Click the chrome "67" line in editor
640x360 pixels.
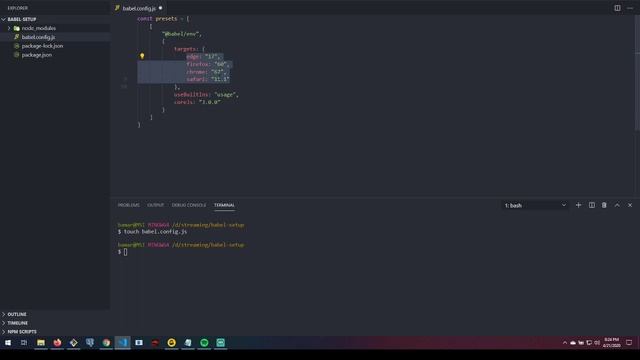click(x=206, y=72)
